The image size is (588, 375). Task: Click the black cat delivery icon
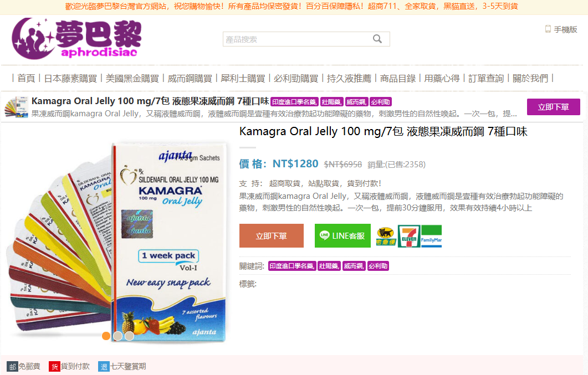click(386, 237)
